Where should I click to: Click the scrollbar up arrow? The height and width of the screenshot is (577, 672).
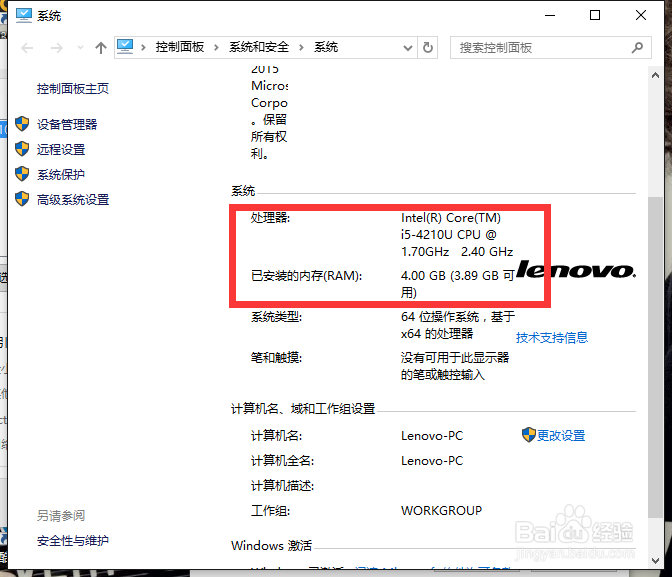point(655,75)
